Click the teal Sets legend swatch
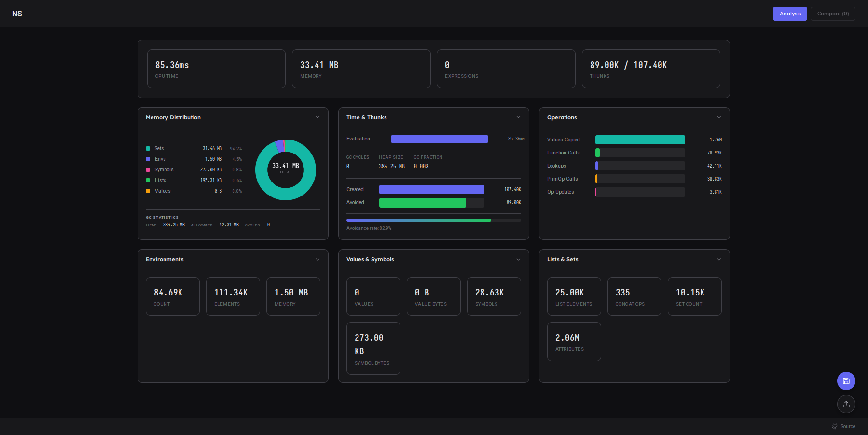The height and width of the screenshot is (435, 868). point(148,149)
